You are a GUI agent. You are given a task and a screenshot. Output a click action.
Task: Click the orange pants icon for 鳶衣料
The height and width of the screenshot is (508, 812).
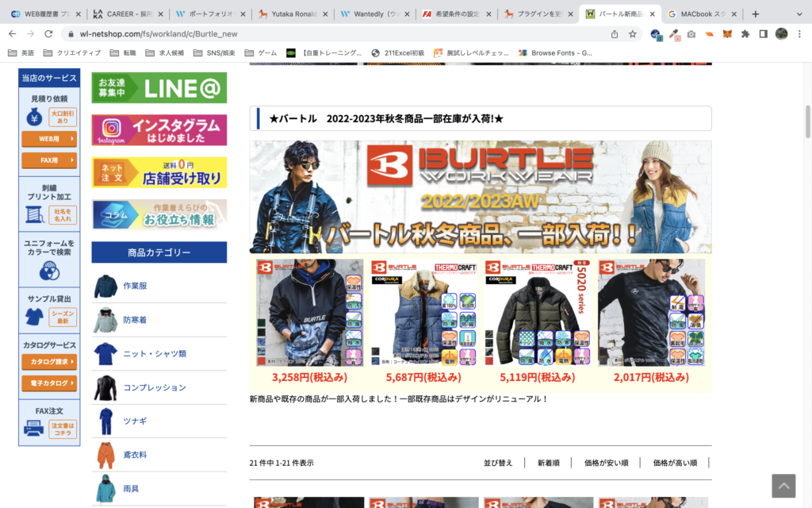click(x=105, y=455)
